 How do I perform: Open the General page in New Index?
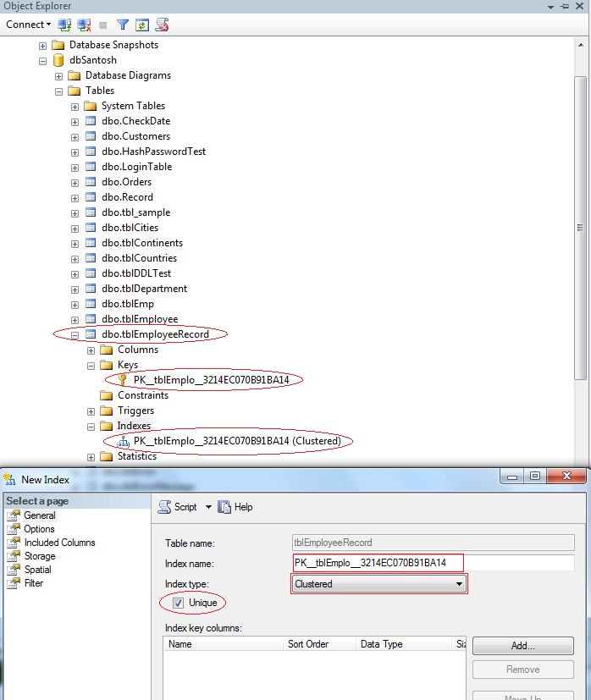click(39, 515)
